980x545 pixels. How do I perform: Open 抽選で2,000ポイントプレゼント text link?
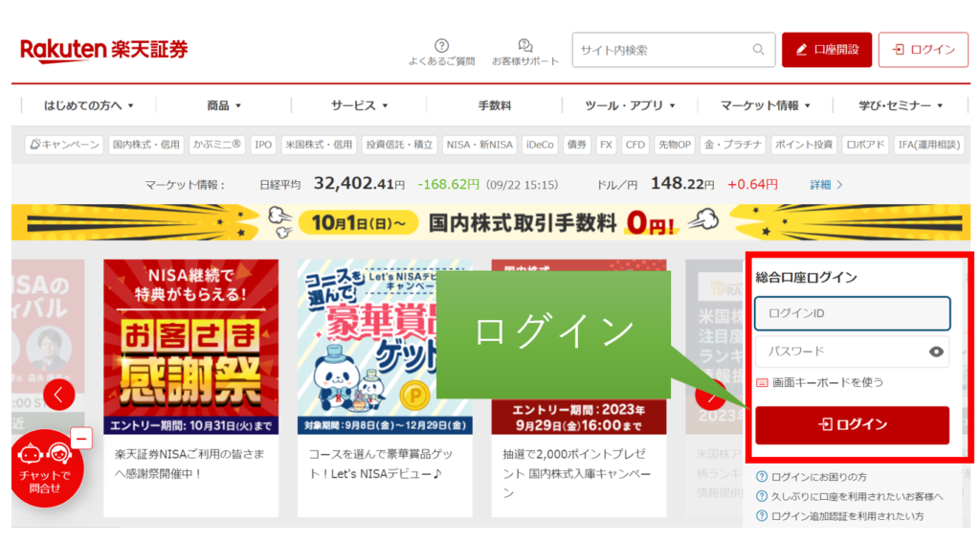(x=577, y=474)
